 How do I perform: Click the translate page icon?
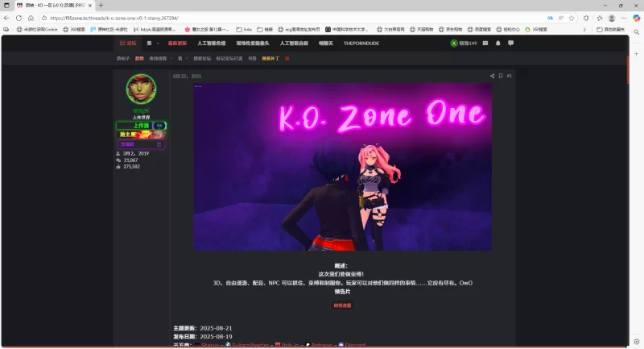[550, 18]
